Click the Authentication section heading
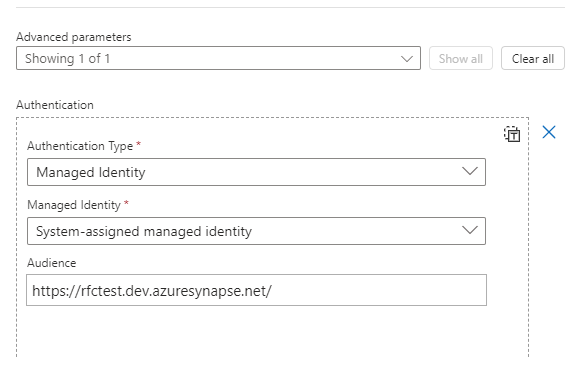Image resolution: width=576 pixels, height=372 pixels. pos(55,105)
